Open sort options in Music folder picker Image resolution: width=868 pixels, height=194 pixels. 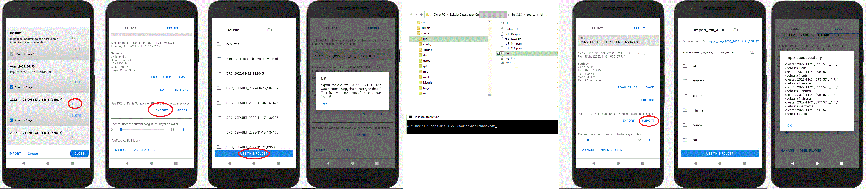click(279, 30)
